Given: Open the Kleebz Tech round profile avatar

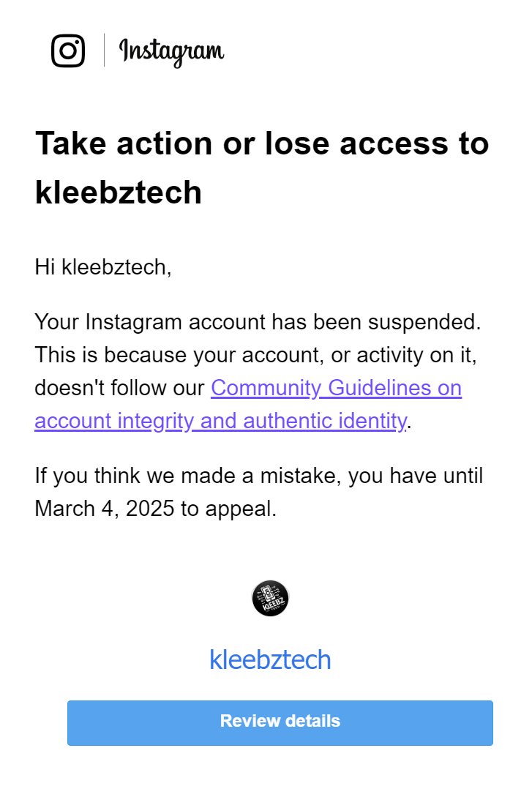Looking at the screenshot, I should coord(270,598).
